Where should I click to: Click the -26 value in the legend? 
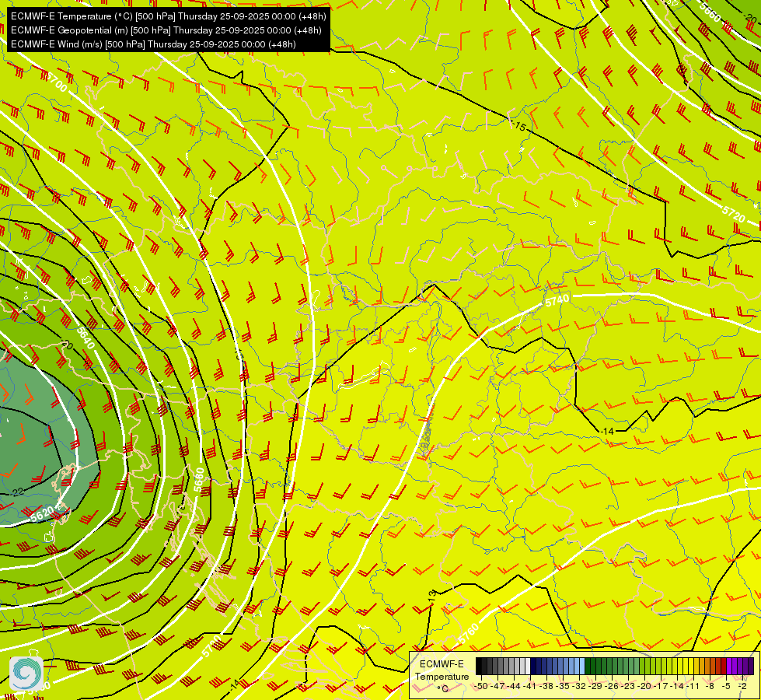click(612, 686)
